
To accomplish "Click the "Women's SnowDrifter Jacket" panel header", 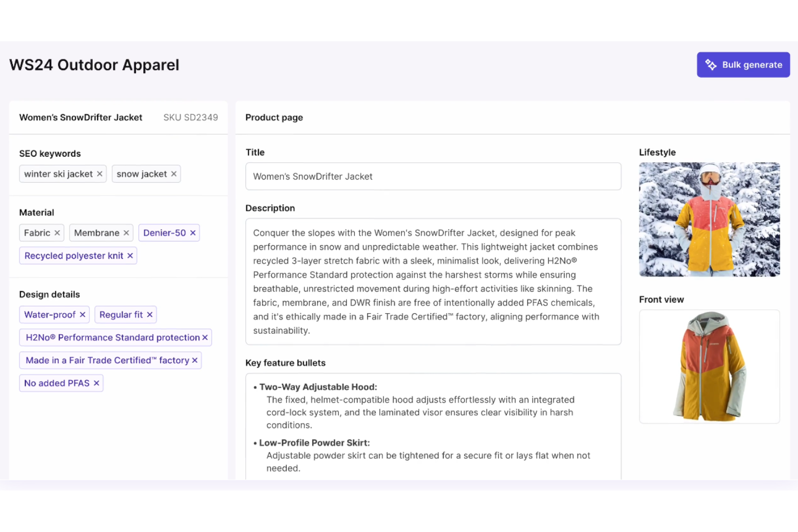I will pyautogui.click(x=80, y=117).
